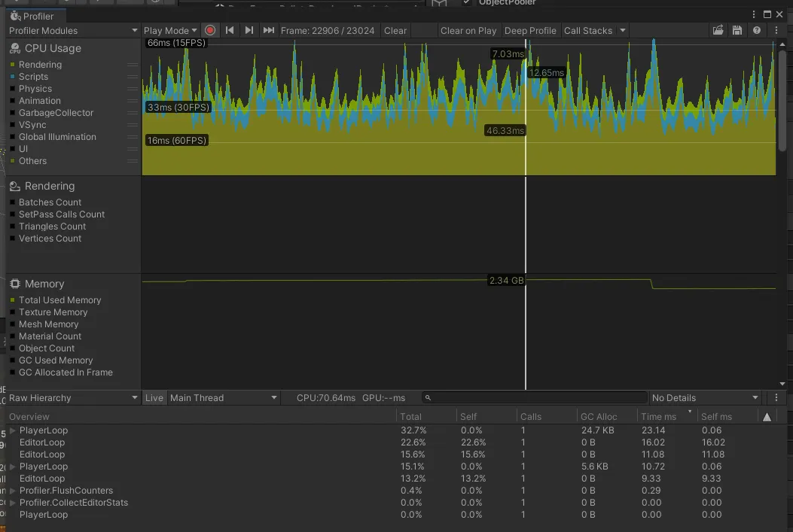The image size is (793, 532).
Task: Click the red Record profiling button
Action: pyautogui.click(x=210, y=31)
